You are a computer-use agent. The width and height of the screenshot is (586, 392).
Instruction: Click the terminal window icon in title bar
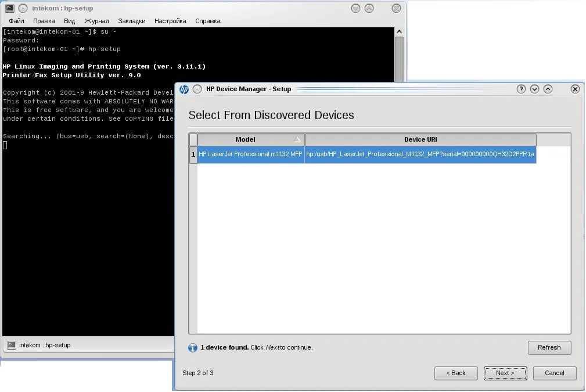click(10, 8)
